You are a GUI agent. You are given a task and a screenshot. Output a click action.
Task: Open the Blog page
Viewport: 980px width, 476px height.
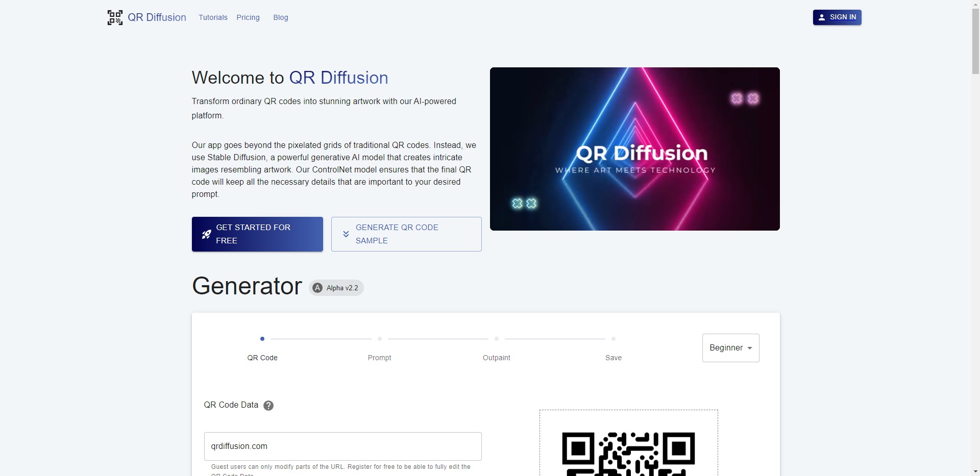(280, 17)
